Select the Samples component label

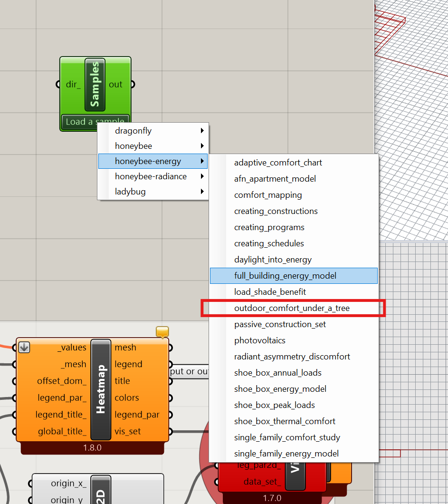[x=95, y=85]
